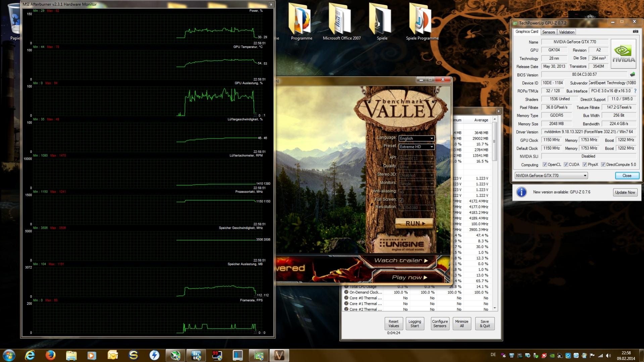Open the Microsoft Office 2007 desktop folder
Viewport: 644px width, 362px height.
pyautogui.click(x=342, y=22)
